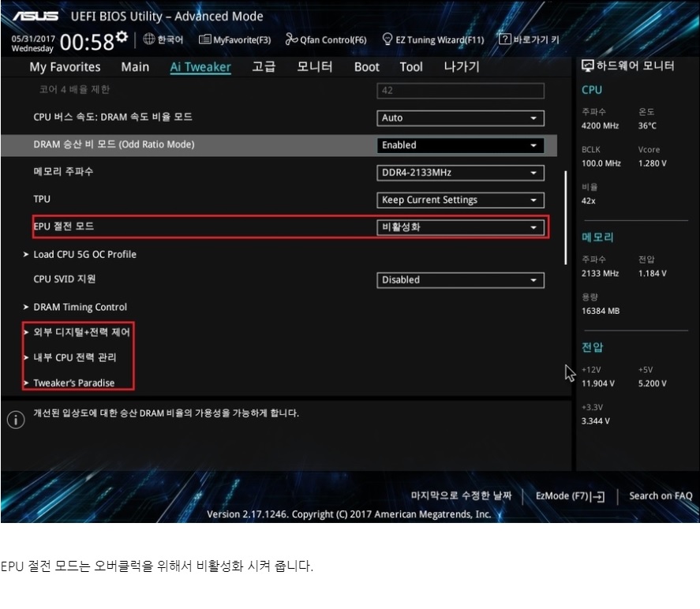
Task: Launch EZ Tuning Wizard(F11)
Action: (433, 39)
